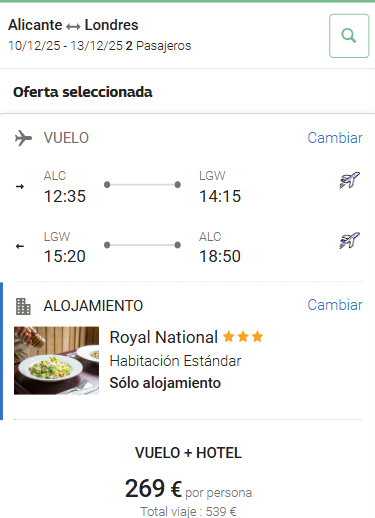Viewport: 375px width, 518px height.
Task: Click the Total viaje 539 € text
Action: point(188,512)
